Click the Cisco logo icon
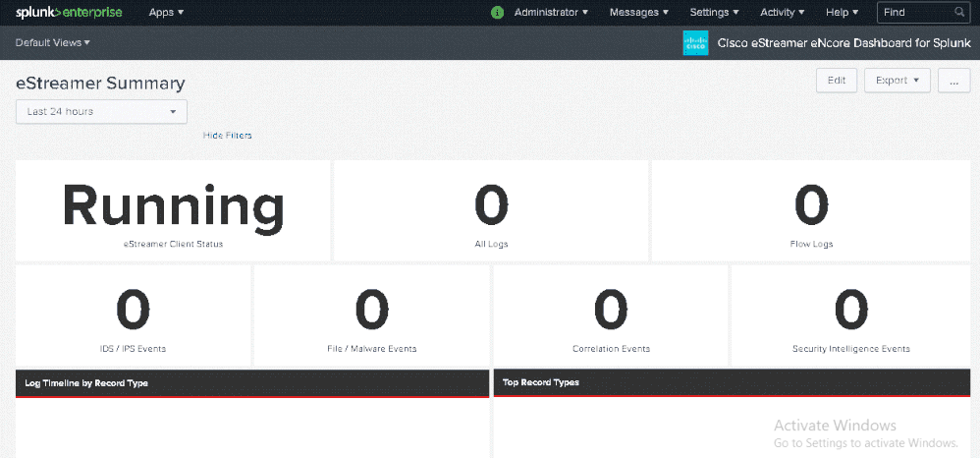The image size is (980, 458). (695, 42)
